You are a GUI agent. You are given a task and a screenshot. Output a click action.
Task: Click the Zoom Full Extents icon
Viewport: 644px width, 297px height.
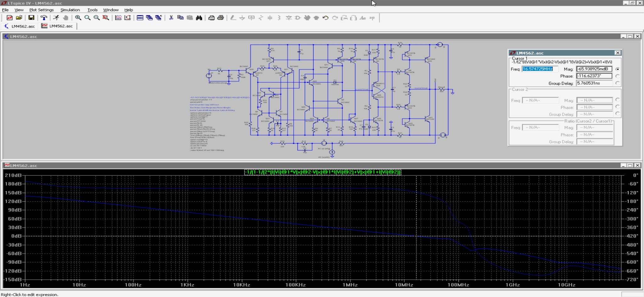coord(106,18)
